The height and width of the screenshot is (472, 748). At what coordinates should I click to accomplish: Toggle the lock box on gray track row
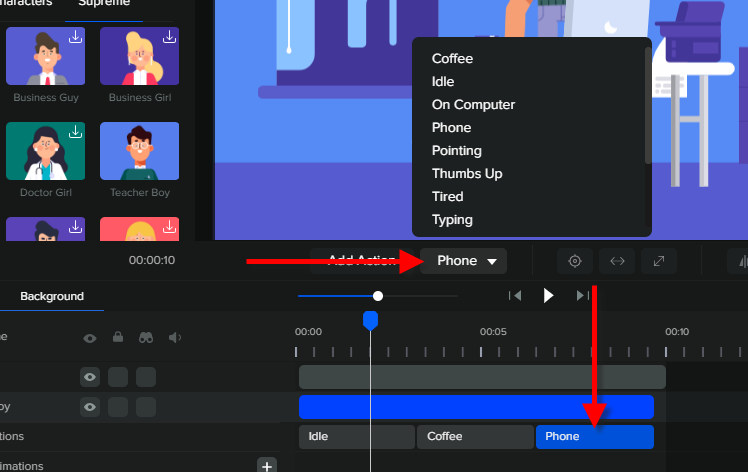click(118, 377)
